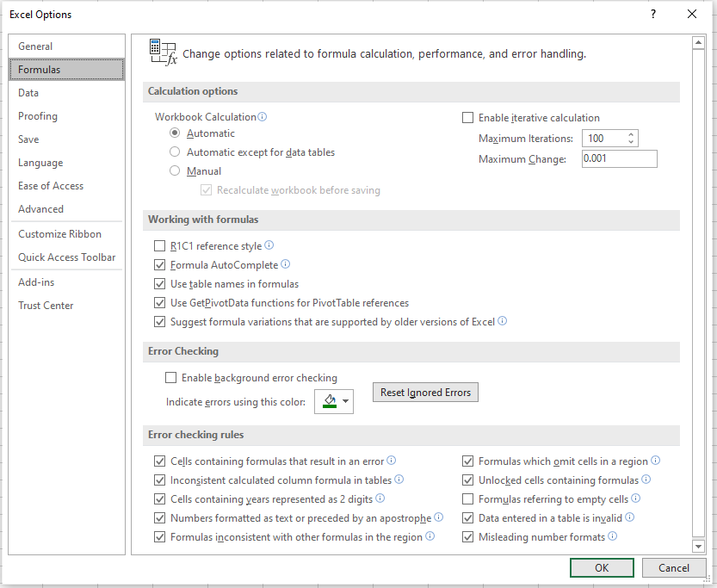This screenshot has height=588, width=717.
Task: Increase Maximum Iterations with up arrow
Action: [x=631, y=134]
